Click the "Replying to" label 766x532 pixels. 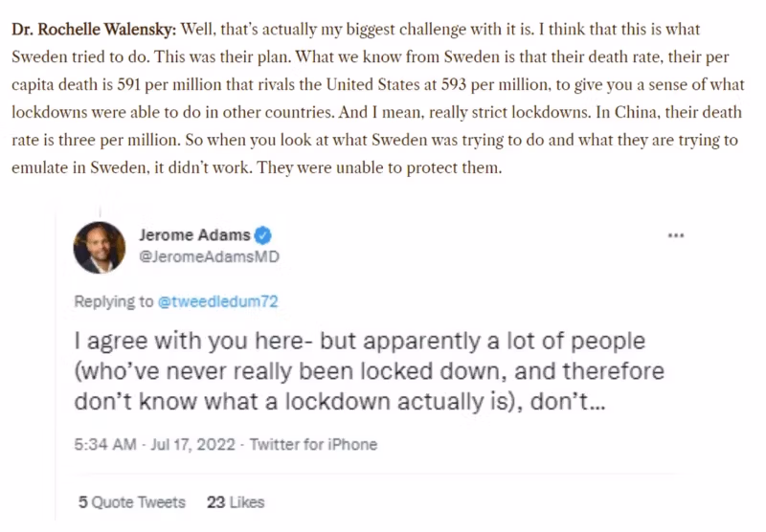click(x=114, y=301)
